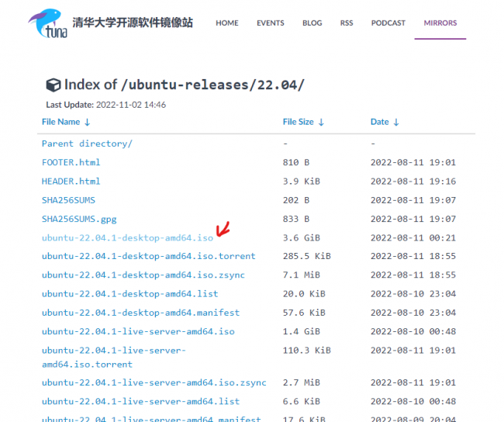The height and width of the screenshot is (422, 504).
Task: Download live-server-amd64.iso.torrent file
Action: coord(114,357)
